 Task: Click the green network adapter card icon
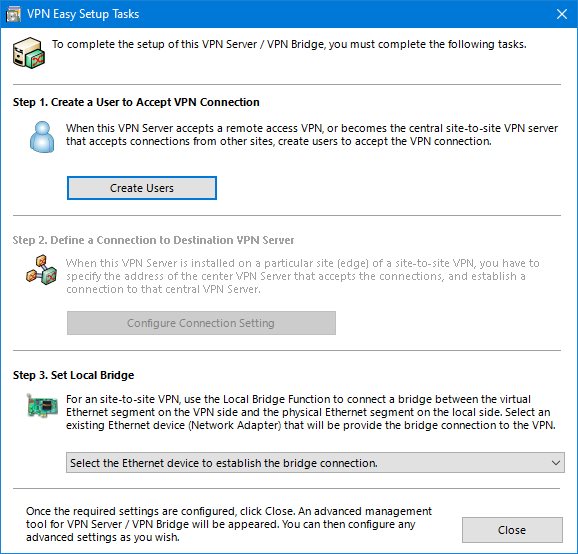click(x=42, y=405)
